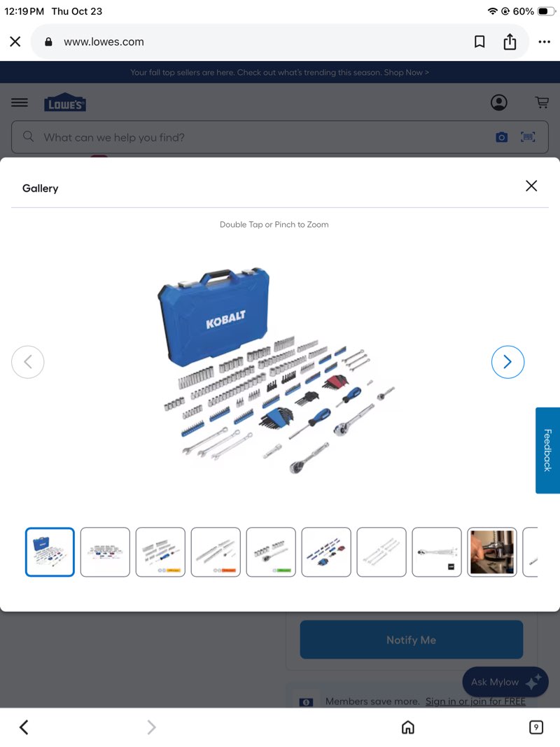This screenshot has height=747, width=560.
Task: Open the account profile icon
Action: tap(499, 102)
